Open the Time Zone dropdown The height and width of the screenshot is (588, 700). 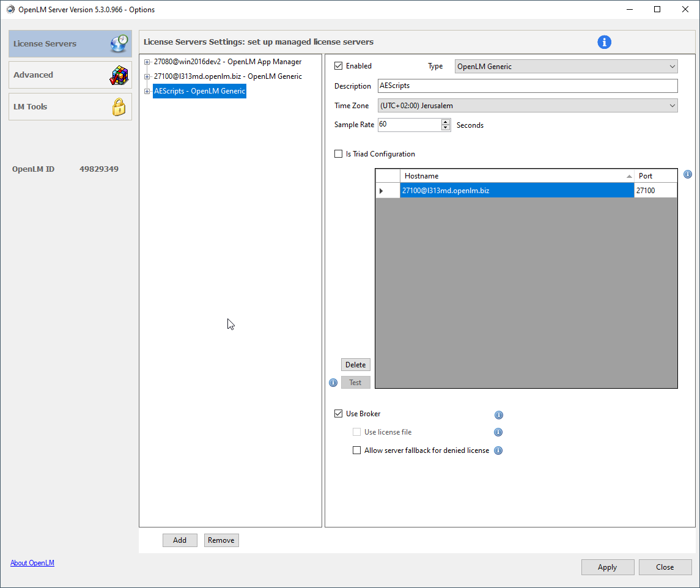(528, 106)
